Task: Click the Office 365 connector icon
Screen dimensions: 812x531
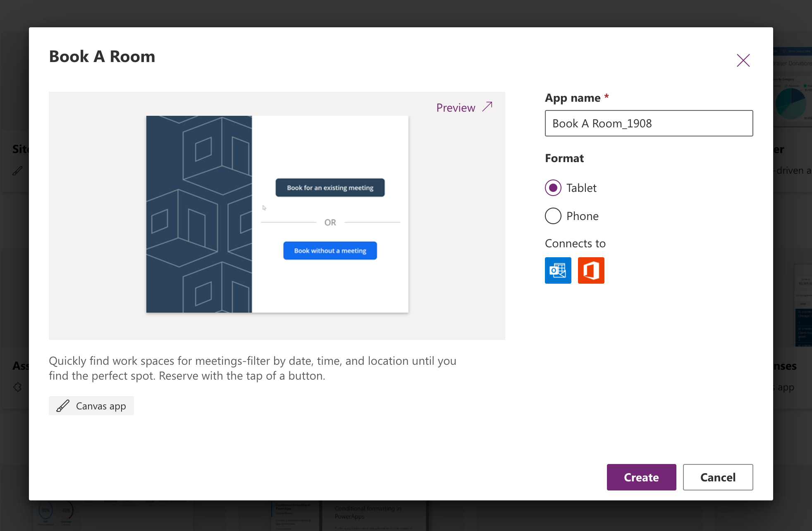Action: click(591, 270)
